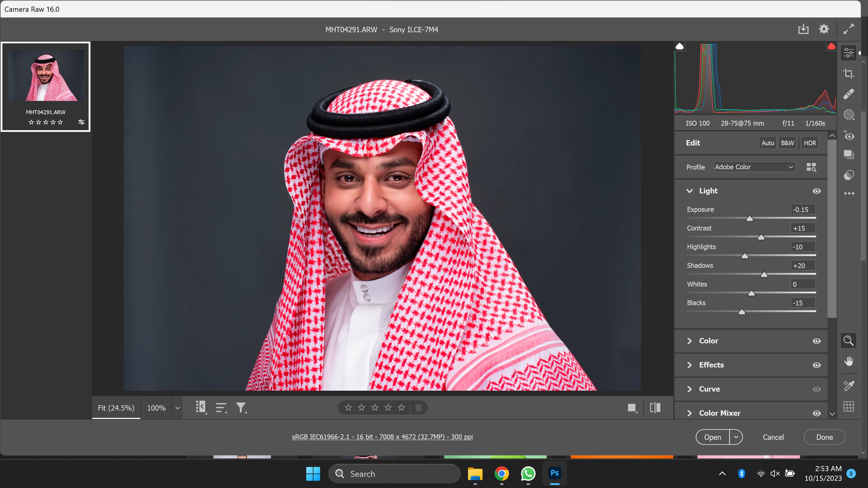
Task: Select the Crop tool icon
Action: tap(848, 74)
